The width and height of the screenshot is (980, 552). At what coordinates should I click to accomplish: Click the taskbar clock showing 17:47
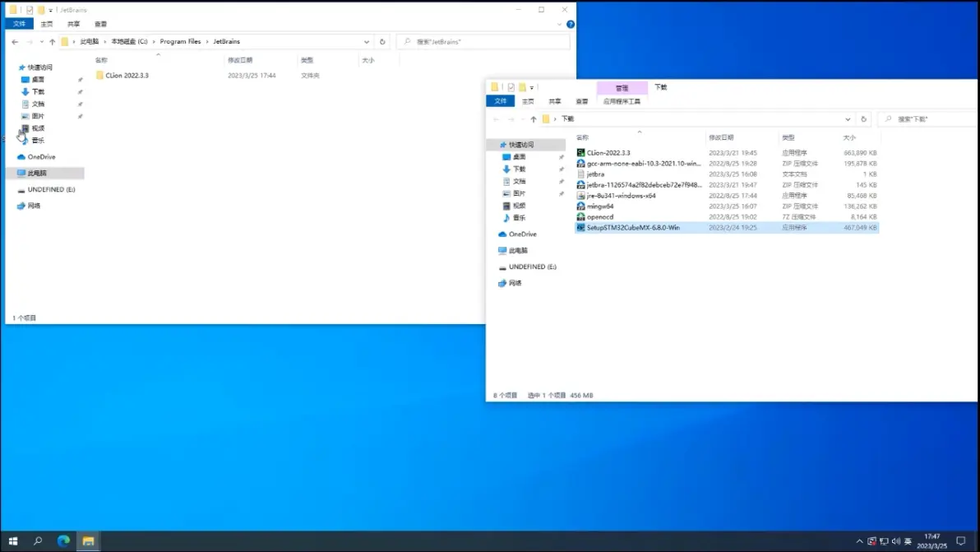(x=931, y=541)
